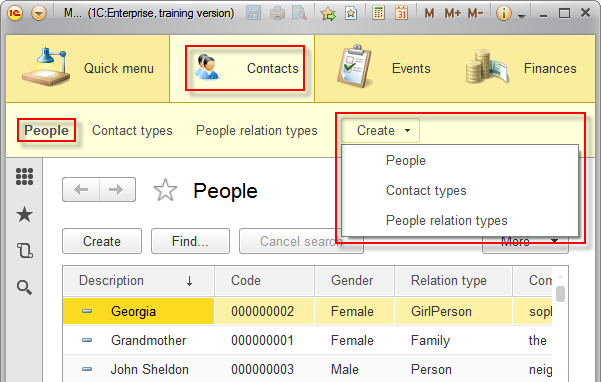Image resolution: width=601 pixels, height=382 pixels.
Task: Click the M memory button
Action: (x=429, y=14)
